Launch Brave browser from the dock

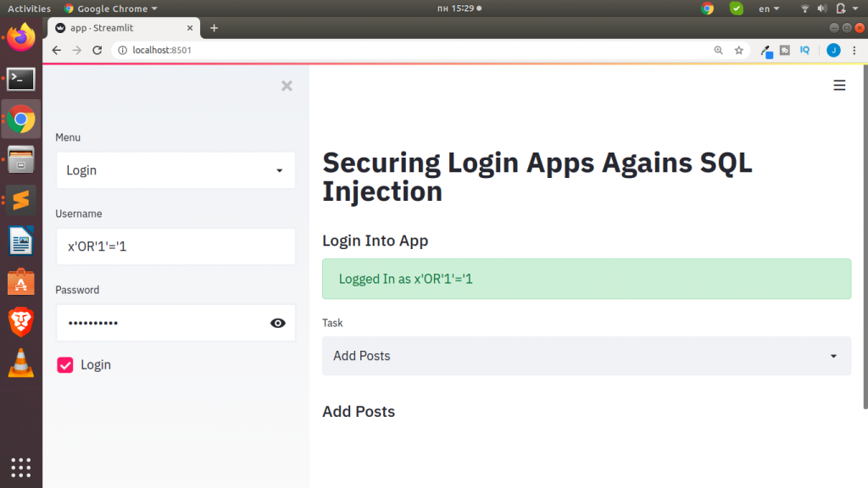(x=19, y=321)
